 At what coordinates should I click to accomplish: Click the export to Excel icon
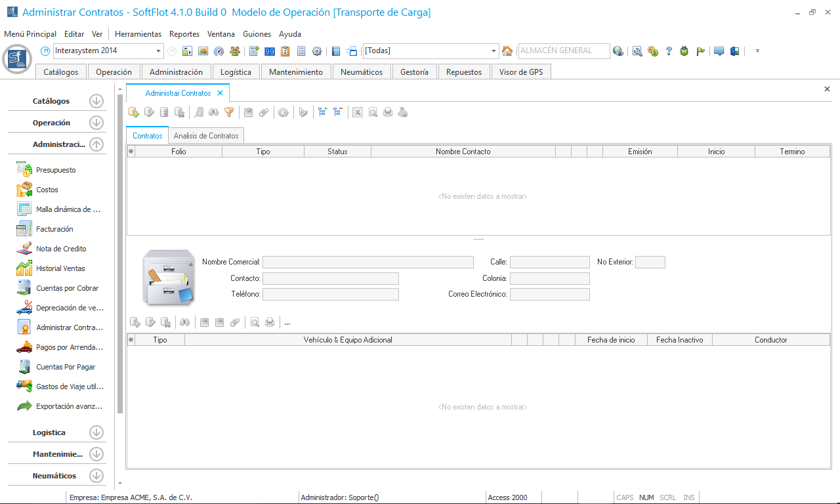click(358, 112)
